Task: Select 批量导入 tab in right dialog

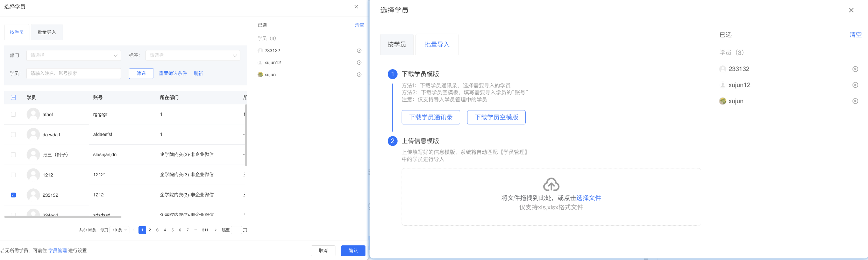Action: click(x=437, y=44)
